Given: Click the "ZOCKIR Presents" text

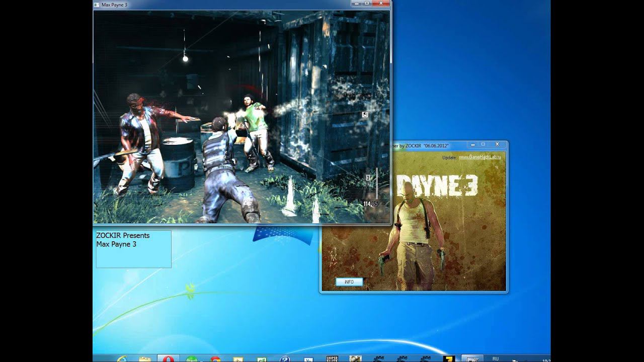Looking at the screenshot, I should tap(123, 235).
